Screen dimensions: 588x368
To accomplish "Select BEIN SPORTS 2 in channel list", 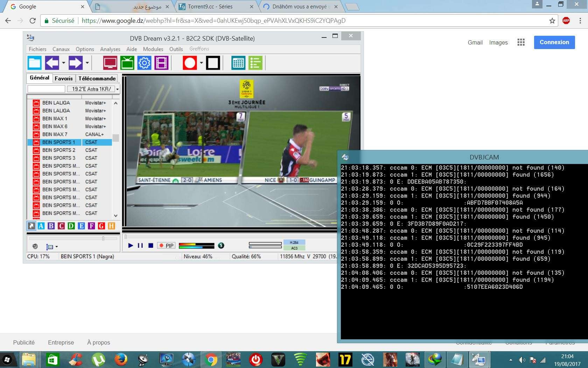I will 70,150.
